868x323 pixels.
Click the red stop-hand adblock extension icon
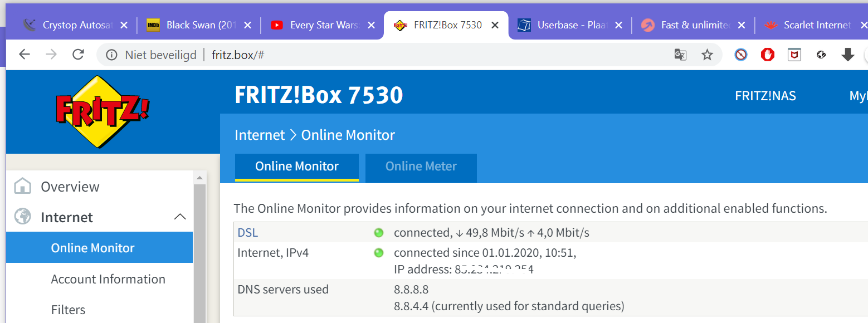coord(768,55)
